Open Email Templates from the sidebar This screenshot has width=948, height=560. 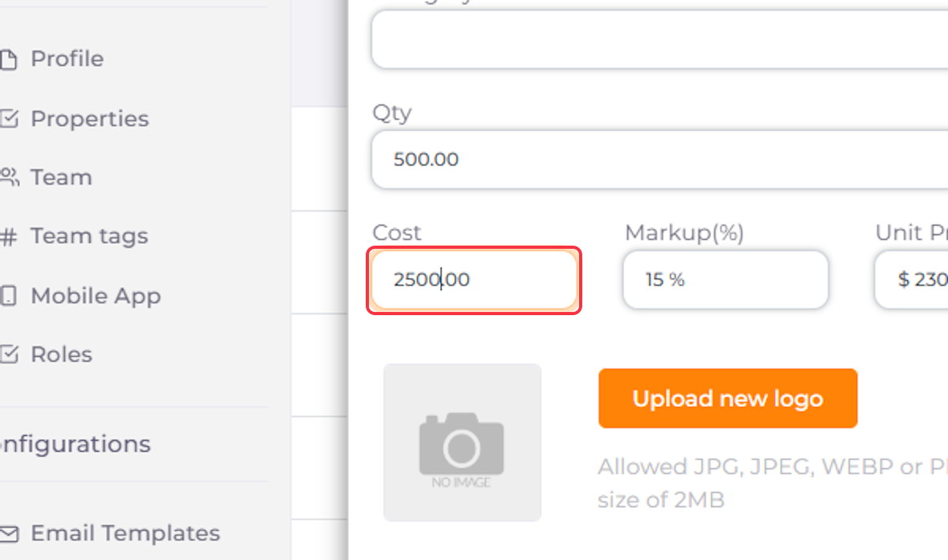[125, 533]
